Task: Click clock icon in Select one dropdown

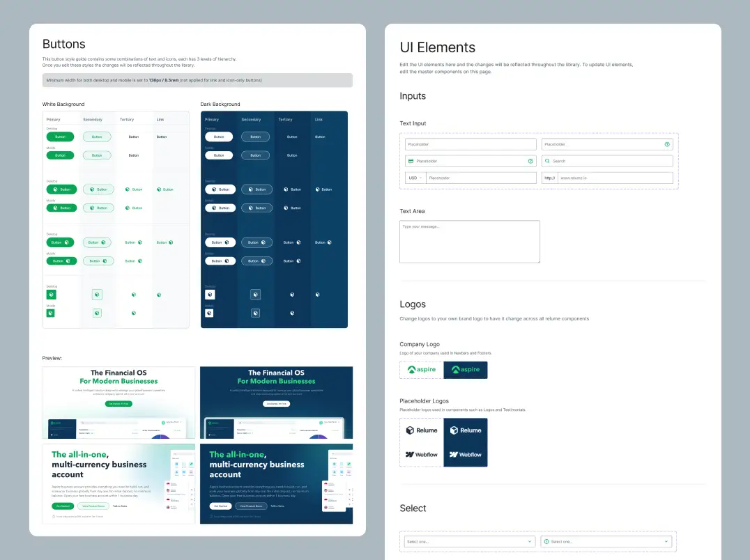Action: 546,542
